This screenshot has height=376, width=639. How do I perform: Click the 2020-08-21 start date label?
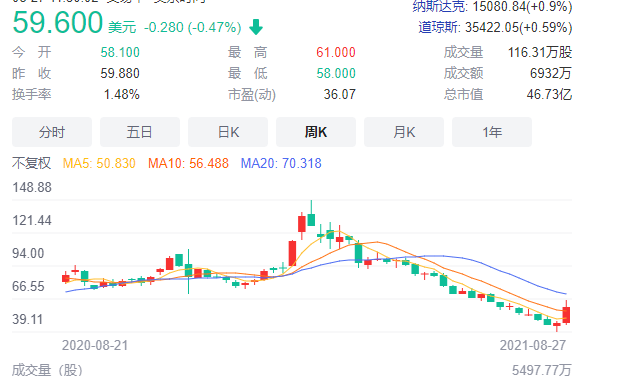(95, 345)
